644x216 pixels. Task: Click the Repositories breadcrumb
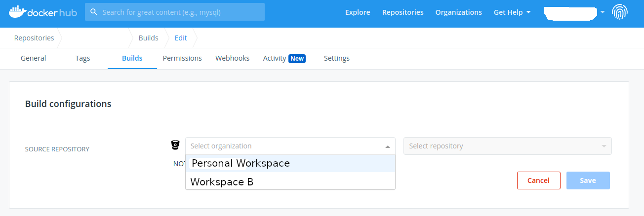(x=34, y=38)
